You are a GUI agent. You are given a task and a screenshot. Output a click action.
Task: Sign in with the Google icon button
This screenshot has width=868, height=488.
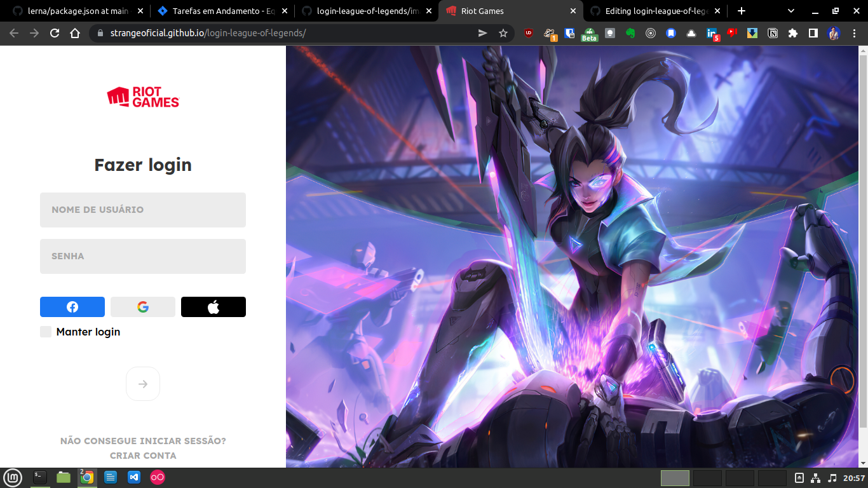(143, 307)
